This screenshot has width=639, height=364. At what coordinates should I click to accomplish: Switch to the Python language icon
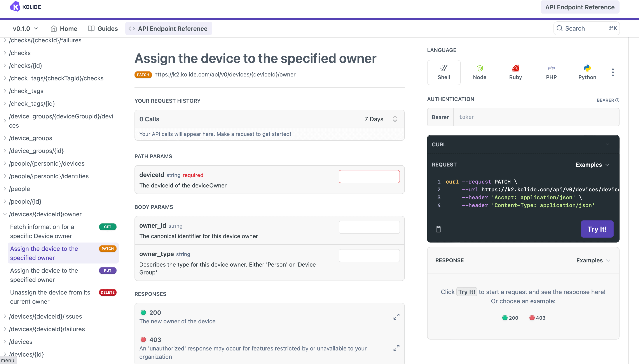coord(587,72)
